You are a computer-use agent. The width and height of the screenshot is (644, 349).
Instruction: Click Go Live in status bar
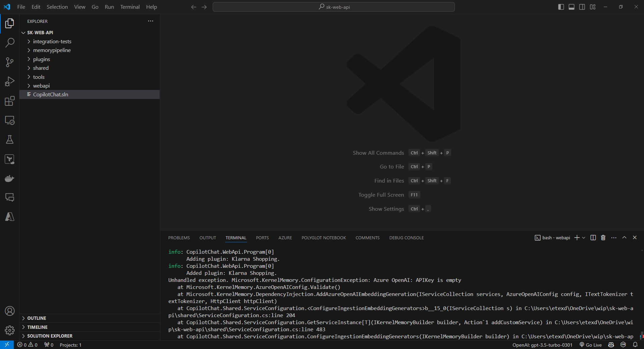pos(590,345)
